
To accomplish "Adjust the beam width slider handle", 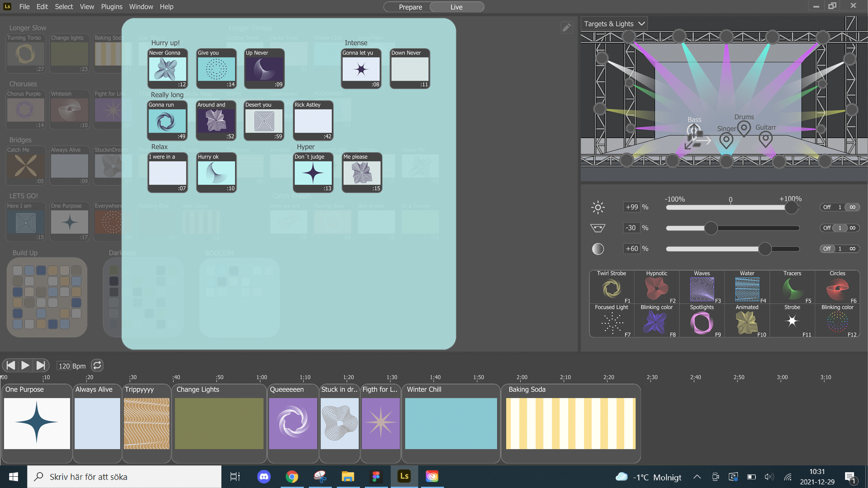I will [x=711, y=228].
